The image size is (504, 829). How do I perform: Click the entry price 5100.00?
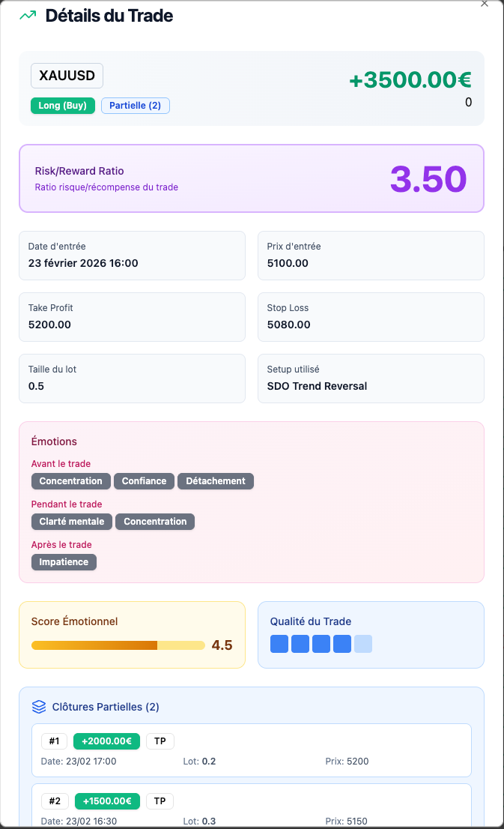point(288,263)
